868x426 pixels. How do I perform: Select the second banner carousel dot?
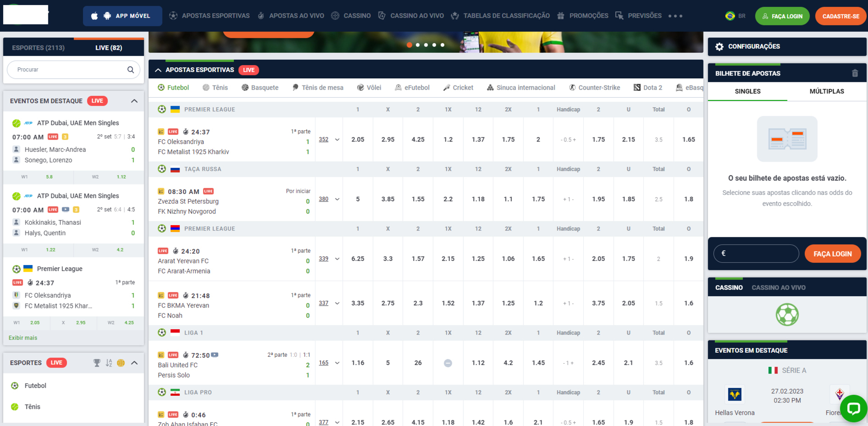pyautogui.click(x=418, y=45)
